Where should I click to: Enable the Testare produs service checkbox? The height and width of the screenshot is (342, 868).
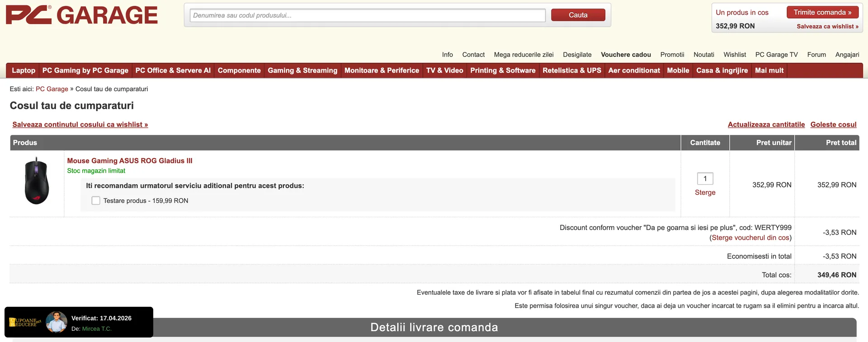[96, 201]
